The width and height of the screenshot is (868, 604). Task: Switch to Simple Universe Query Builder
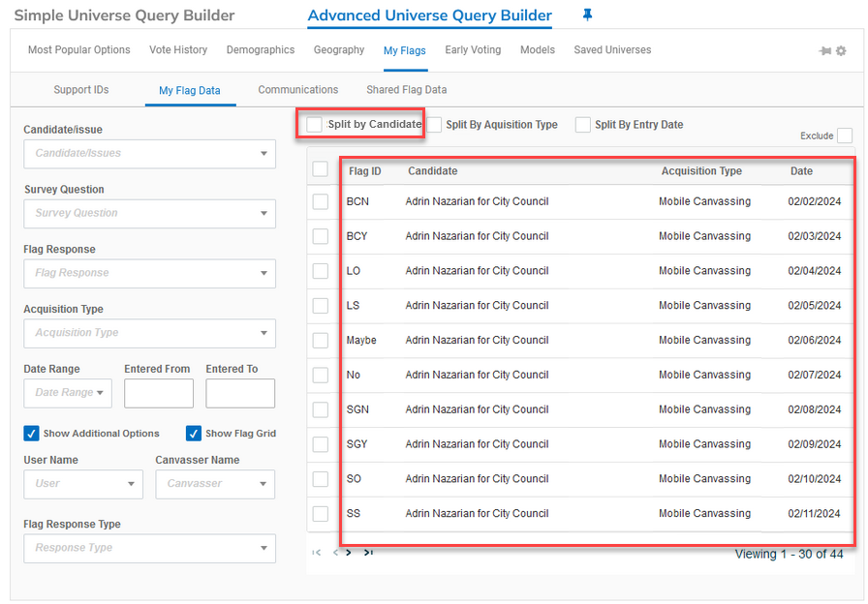coord(124,15)
